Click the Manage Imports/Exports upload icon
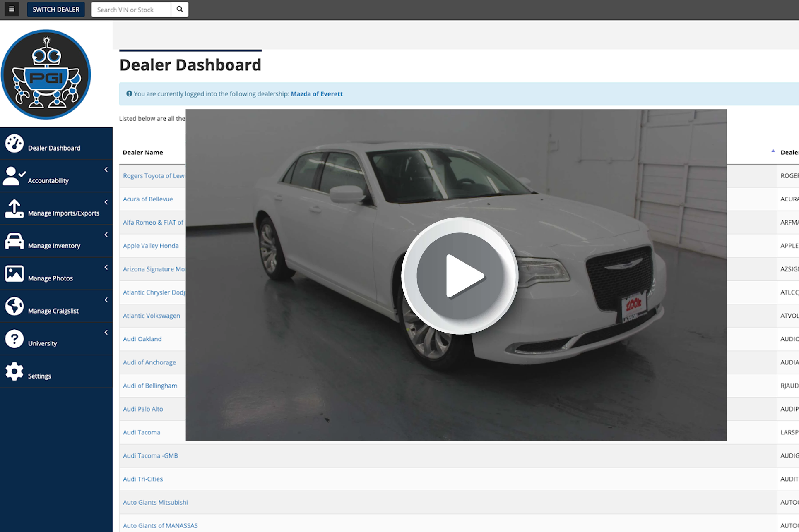The height and width of the screenshot is (532, 799). 14,208
